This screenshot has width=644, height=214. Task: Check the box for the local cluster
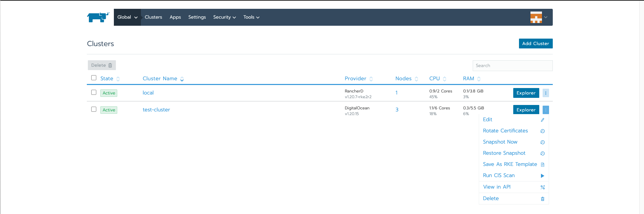[94, 92]
